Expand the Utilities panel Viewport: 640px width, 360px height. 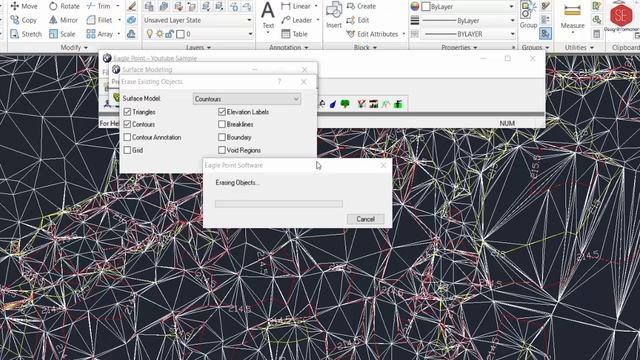click(579, 48)
